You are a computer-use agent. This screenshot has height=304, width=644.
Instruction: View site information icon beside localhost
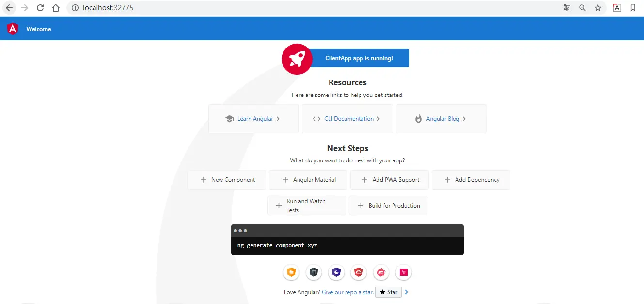(75, 8)
